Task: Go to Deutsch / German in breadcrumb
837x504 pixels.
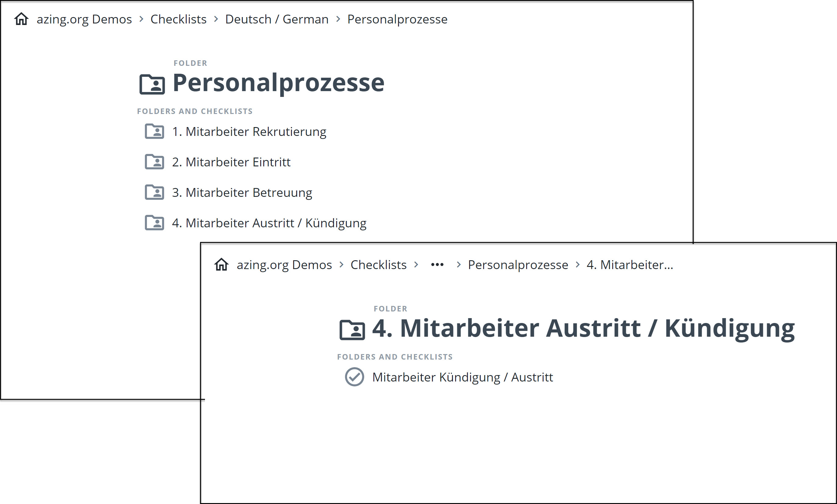Action: pos(276,19)
